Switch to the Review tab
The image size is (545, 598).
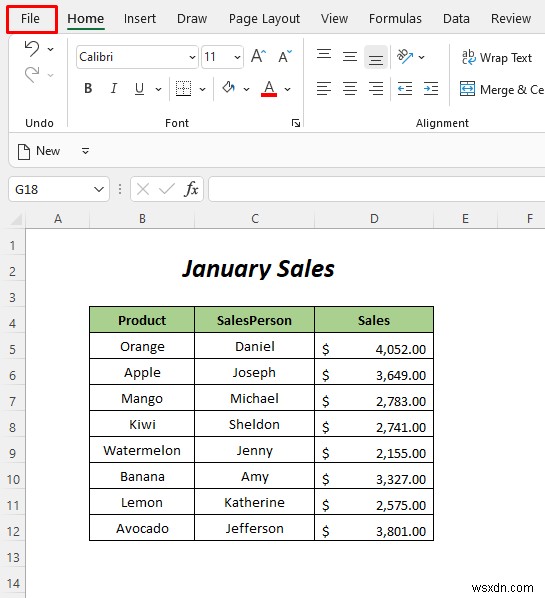pyautogui.click(x=511, y=18)
